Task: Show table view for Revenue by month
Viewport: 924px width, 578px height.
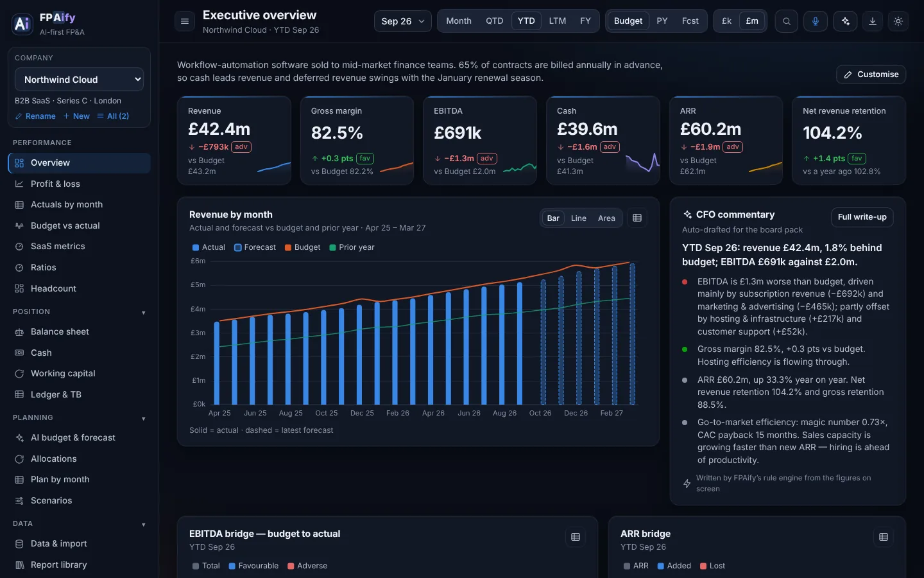Action: click(637, 218)
